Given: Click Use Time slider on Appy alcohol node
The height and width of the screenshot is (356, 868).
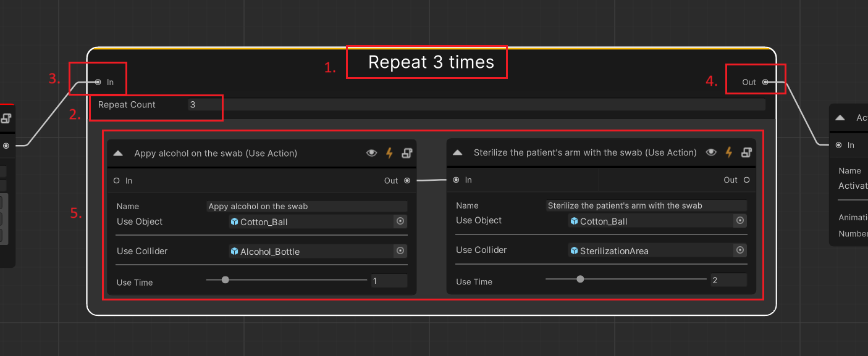Looking at the screenshot, I should (287, 279).
